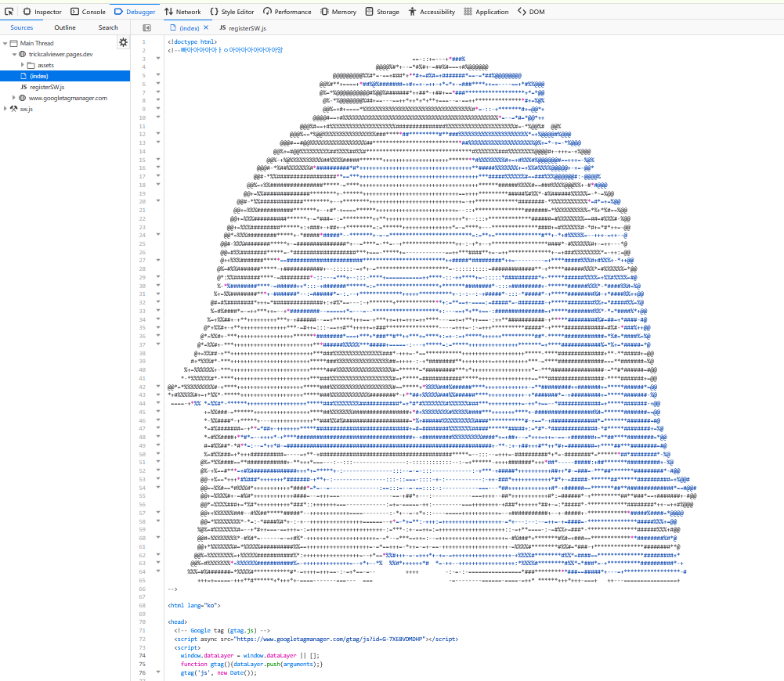Screen dimensions: 784x681
Task: Set breakpoint on line number 75
Action: click(143, 664)
